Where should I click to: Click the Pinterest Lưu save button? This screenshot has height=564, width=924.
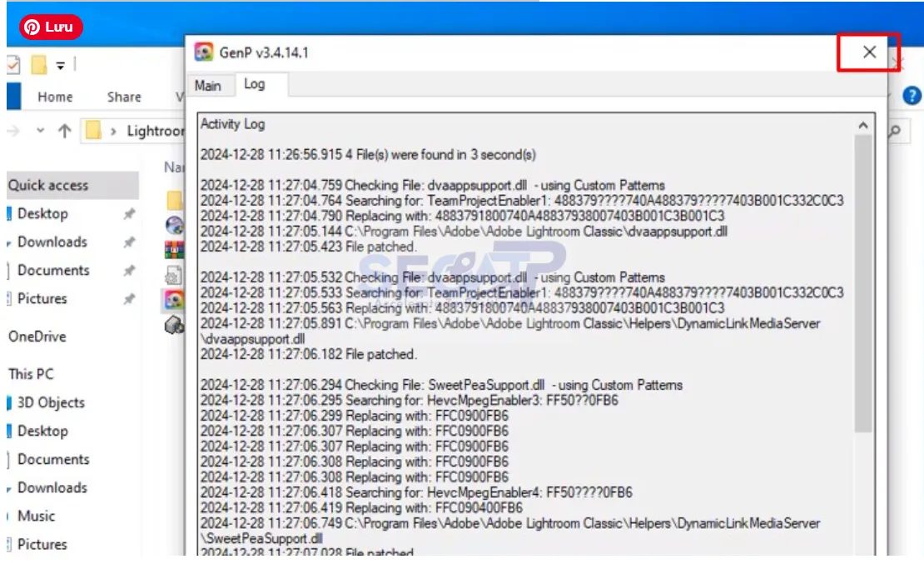(51, 27)
